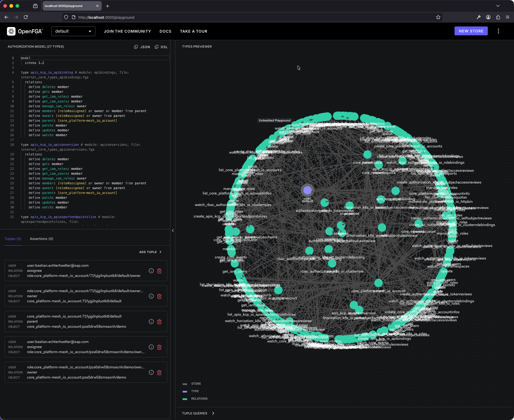Start Take a Tour

(194, 31)
